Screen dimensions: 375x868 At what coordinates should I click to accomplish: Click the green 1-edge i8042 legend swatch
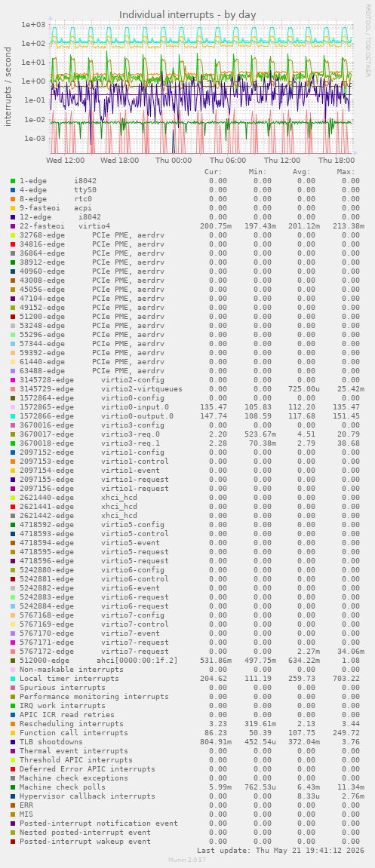click(x=13, y=180)
